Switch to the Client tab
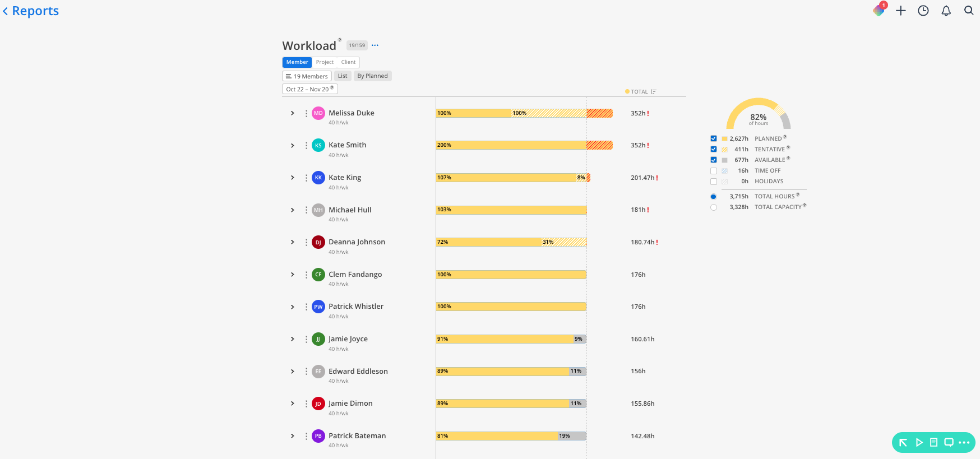 click(348, 62)
